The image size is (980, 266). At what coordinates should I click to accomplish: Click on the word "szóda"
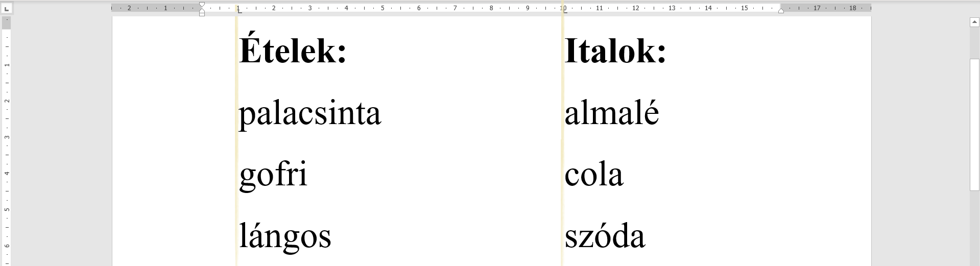605,237
